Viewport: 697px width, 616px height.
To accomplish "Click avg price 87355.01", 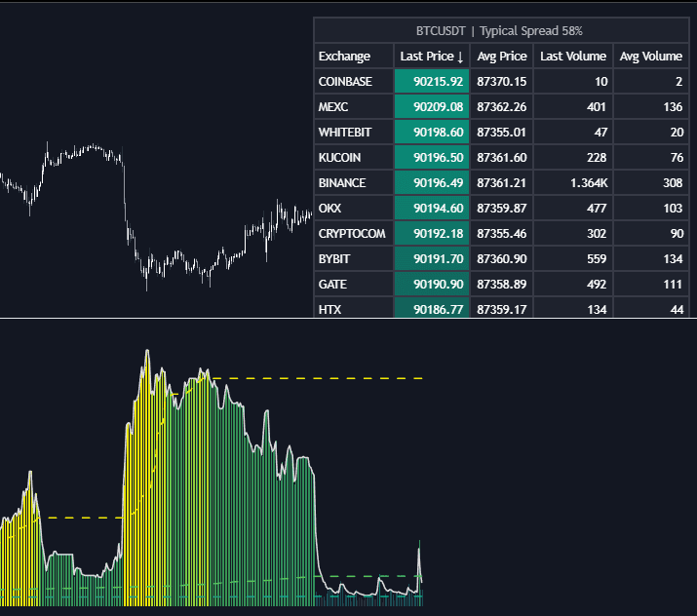I will click(502, 132).
